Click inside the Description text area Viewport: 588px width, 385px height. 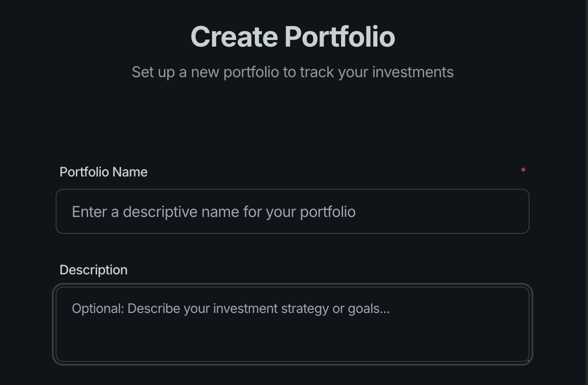click(293, 325)
